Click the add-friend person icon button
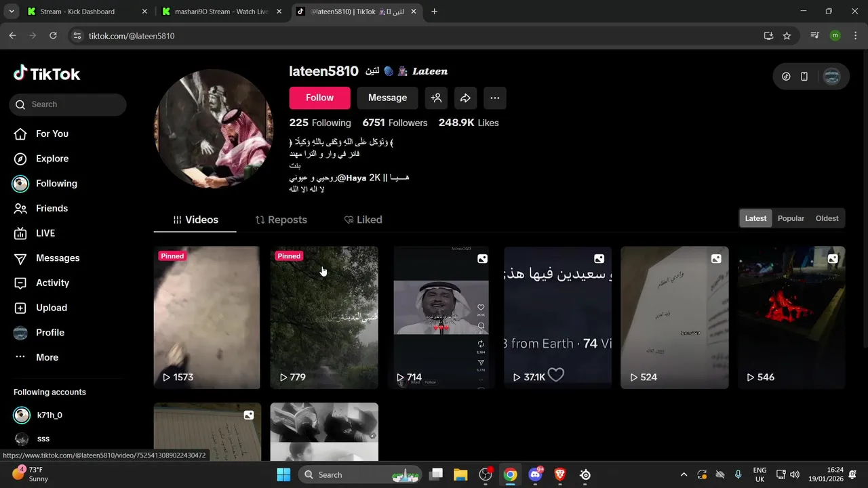 point(436,98)
